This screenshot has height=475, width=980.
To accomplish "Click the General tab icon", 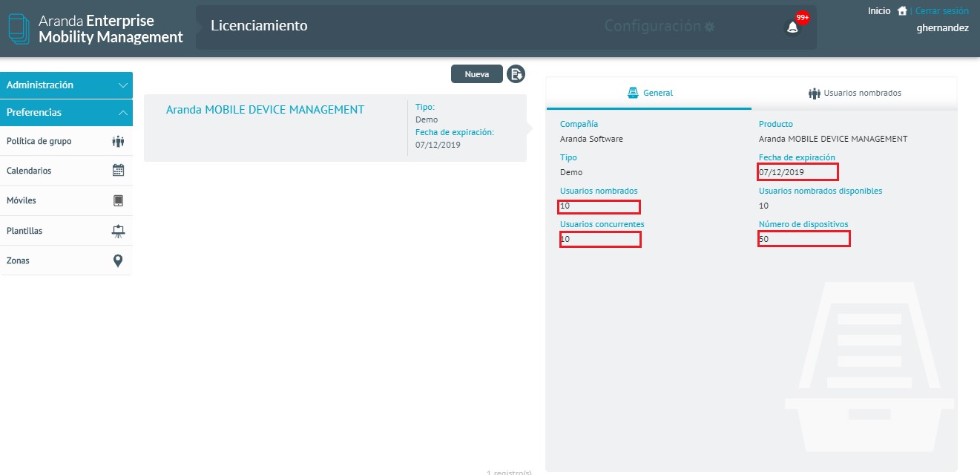I will 633,93.
